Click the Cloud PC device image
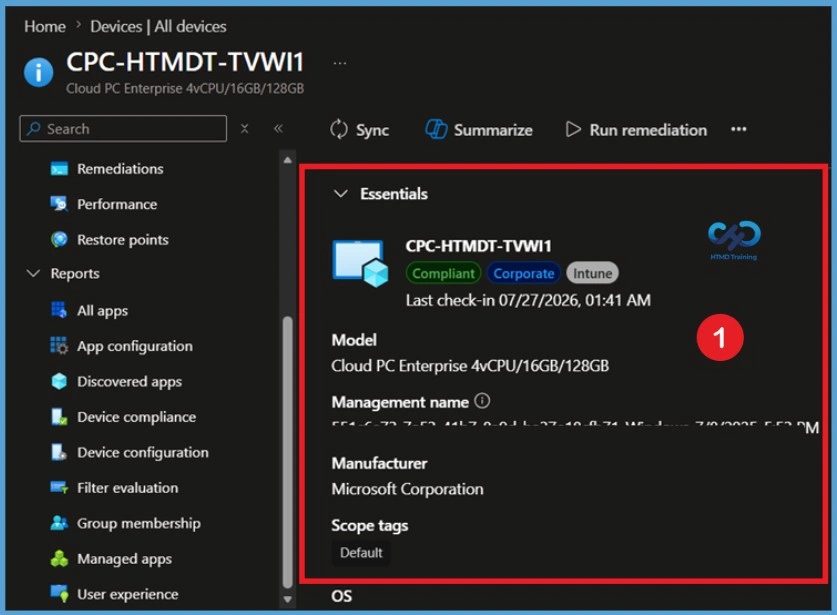This screenshot has width=837, height=615. coord(360,263)
